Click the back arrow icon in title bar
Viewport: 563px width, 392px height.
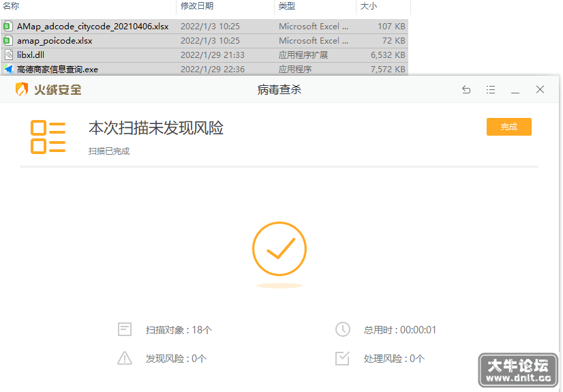pyautogui.click(x=466, y=89)
